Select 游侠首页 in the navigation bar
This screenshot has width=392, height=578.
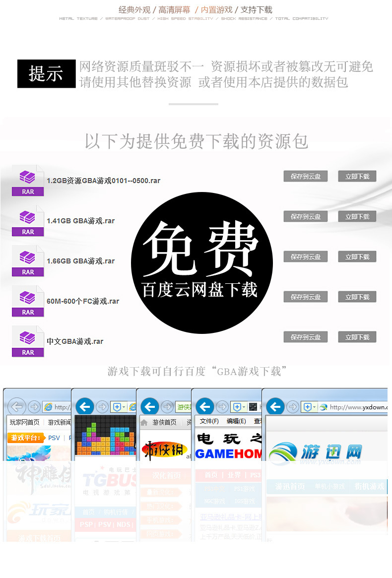click(x=164, y=422)
